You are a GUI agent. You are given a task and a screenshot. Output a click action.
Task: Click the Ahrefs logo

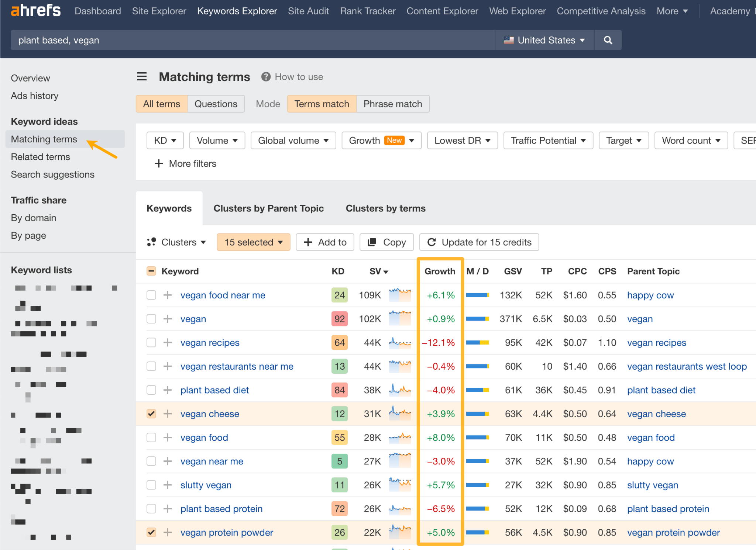(35, 10)
